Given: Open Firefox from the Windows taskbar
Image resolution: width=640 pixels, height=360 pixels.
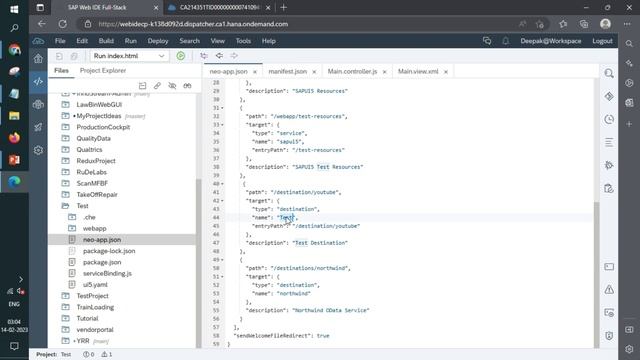Looking at the screenshot, I should click(14, 138).
